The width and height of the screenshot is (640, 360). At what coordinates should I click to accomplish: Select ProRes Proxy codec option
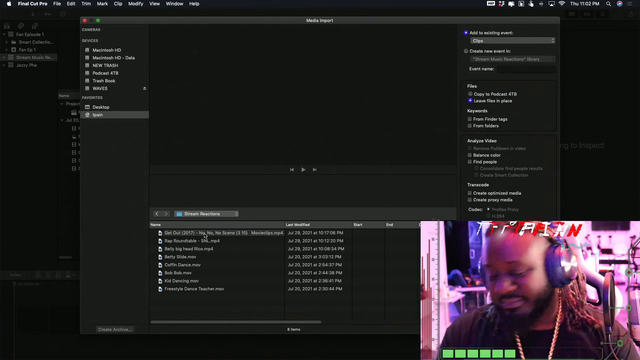(488, 209)
